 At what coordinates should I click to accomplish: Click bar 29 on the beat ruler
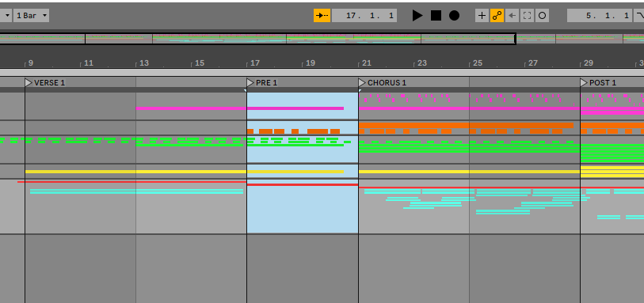coord(589,63)
